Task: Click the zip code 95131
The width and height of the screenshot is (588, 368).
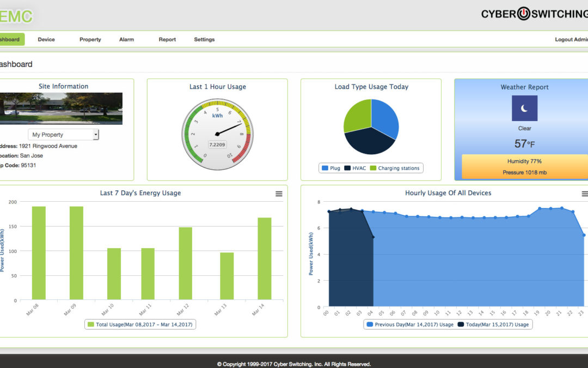Action: pos(28,165)
